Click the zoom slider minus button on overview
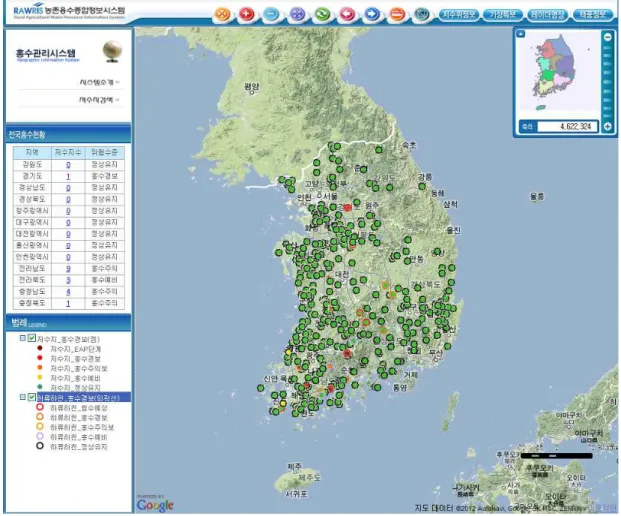 tap(608, 37)
